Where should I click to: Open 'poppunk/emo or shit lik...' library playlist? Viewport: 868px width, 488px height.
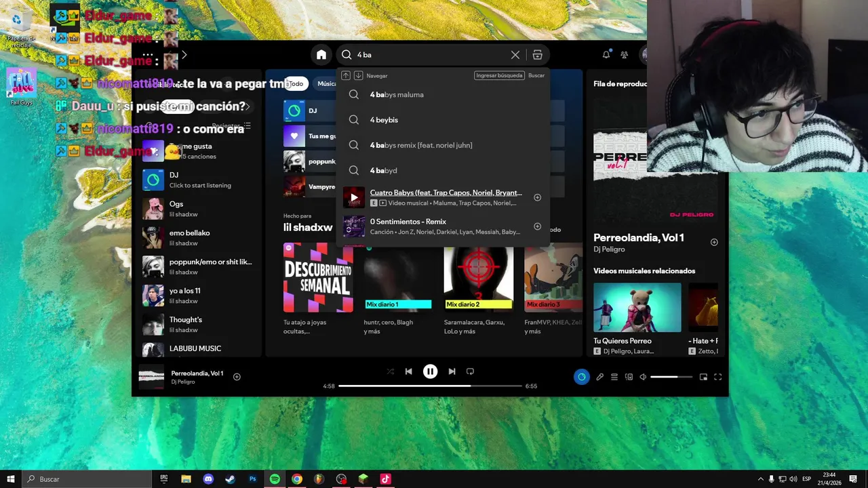pyautogui.click(x=197, y=266)
